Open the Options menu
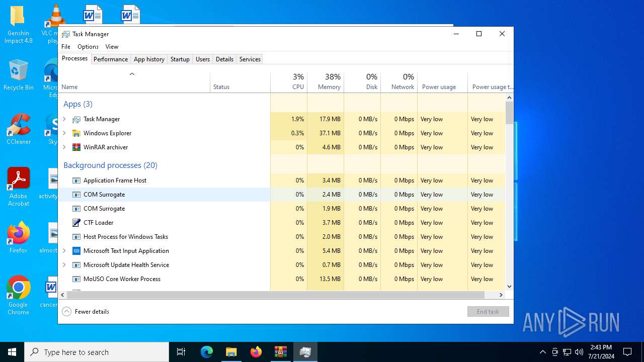The image size is (644, 362). click(88, 47)
